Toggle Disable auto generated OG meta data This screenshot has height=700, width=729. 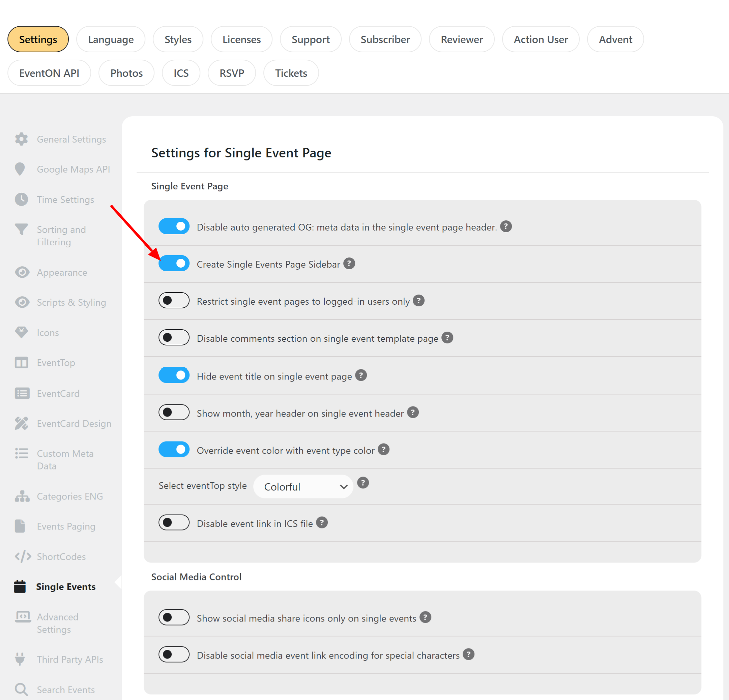tap(174, 226)
